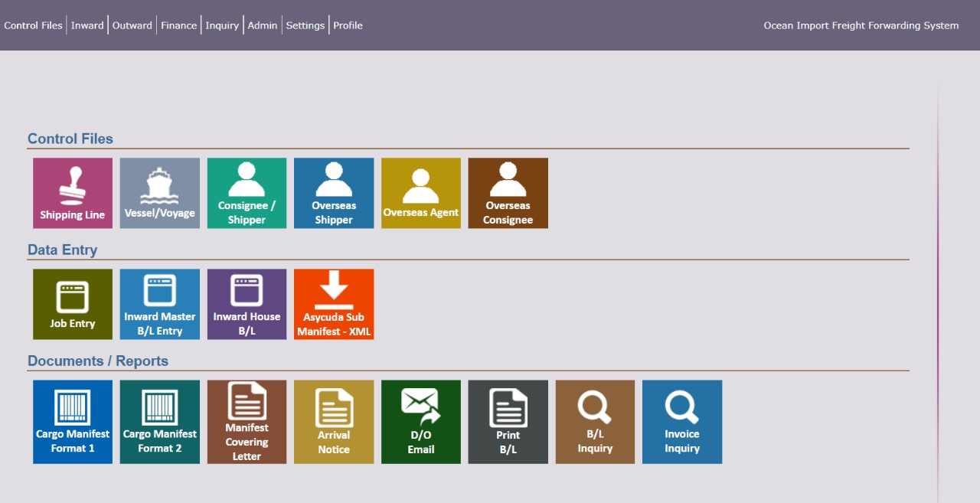Click the Overseas Agent tile
The width and height of the screenshot is (980, 503).
(421, 193)
